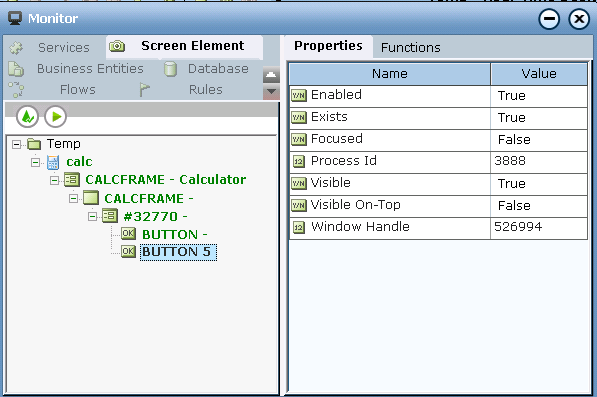Click the OK icon beside BUTTON 5

128,251
